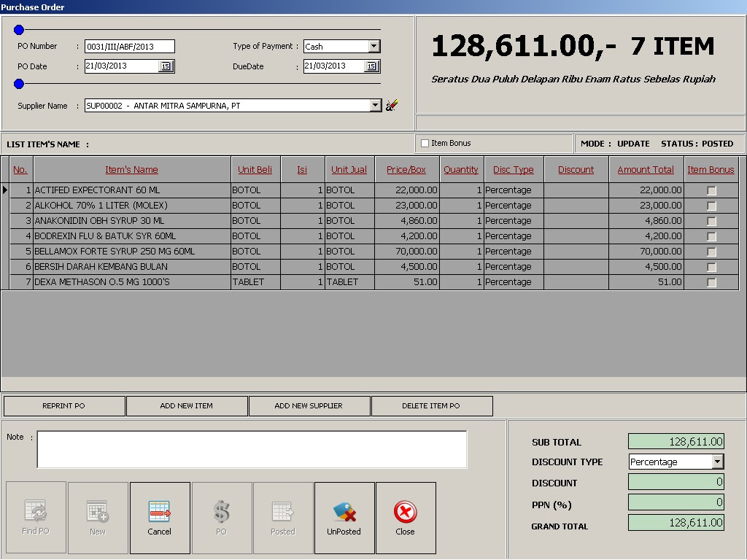Click the PO dollar sign icon button

[x=222, y=518]
